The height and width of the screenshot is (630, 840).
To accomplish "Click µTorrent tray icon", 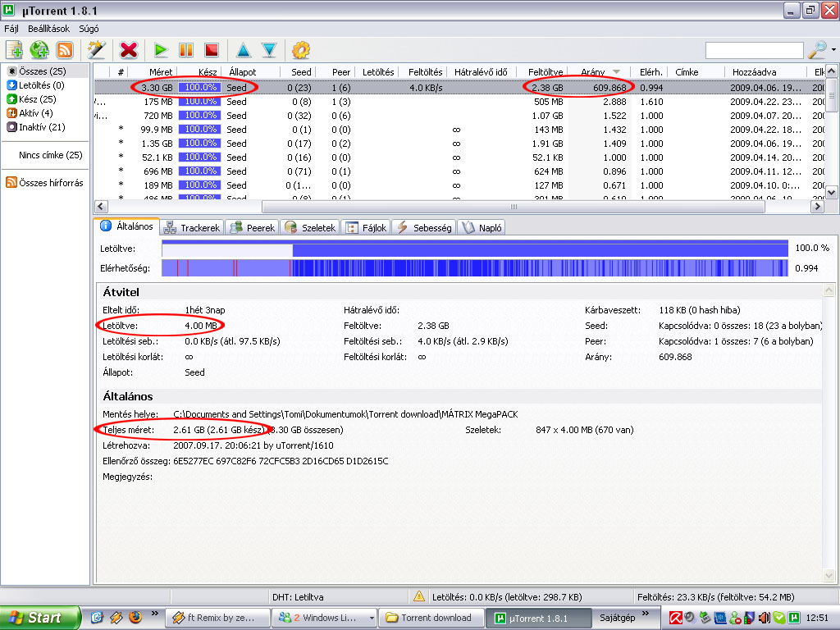I will [794, 618].
